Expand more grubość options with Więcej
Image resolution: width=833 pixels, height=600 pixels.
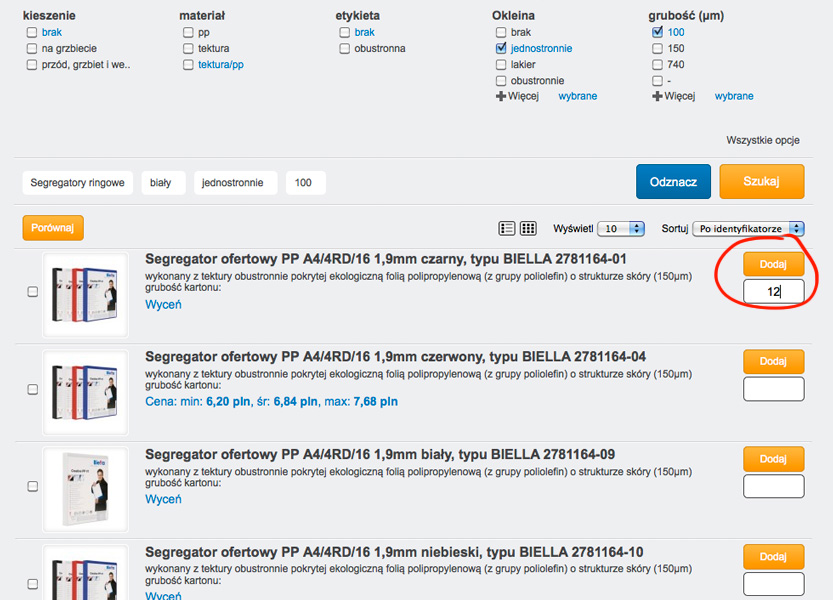(x=674, y=96)
